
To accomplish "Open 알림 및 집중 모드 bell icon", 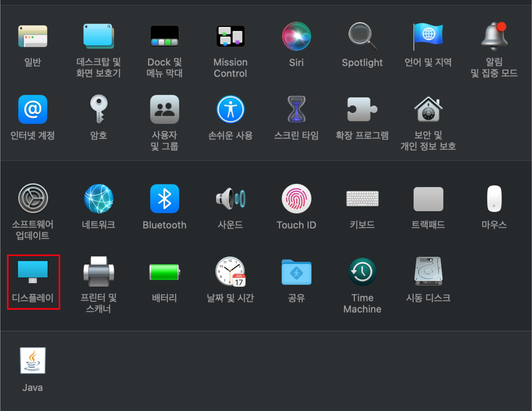I will tap(494, 37).
